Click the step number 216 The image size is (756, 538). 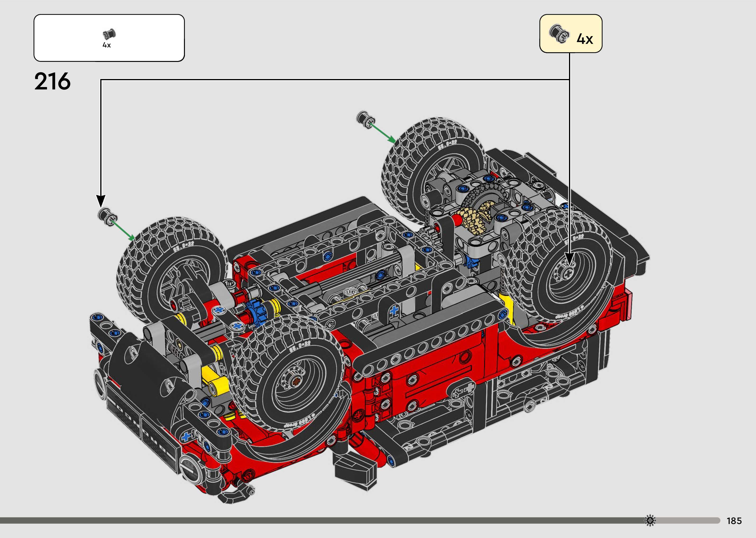tap(52, 82)
